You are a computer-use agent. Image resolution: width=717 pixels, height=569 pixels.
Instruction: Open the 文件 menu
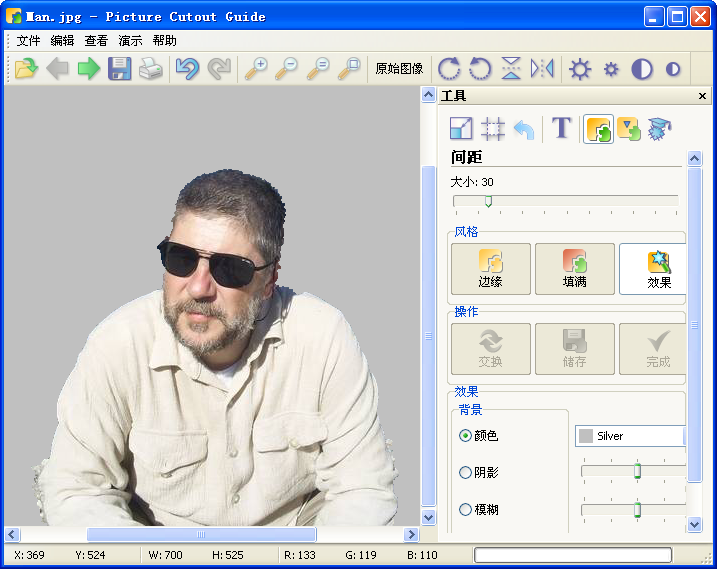tap(29, 41)
